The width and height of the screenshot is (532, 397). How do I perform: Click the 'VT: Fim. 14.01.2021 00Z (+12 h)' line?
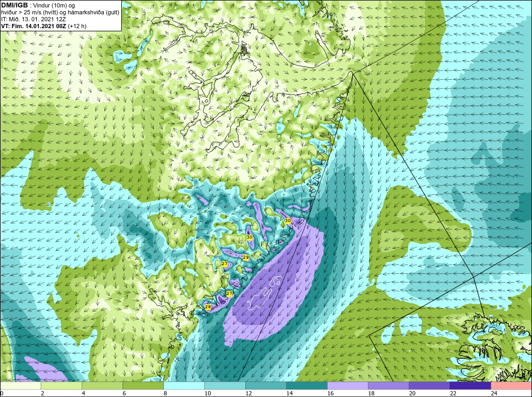(44, 26)
